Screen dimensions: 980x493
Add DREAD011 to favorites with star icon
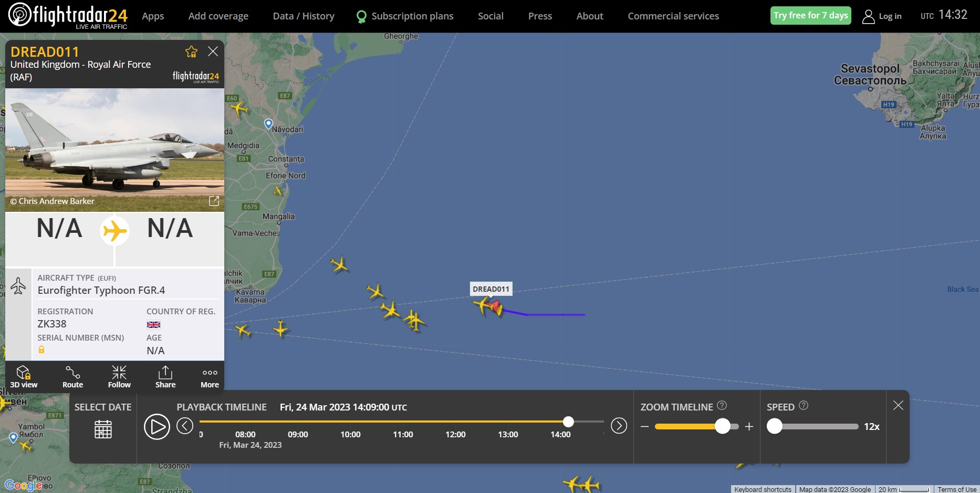(191, 52)
